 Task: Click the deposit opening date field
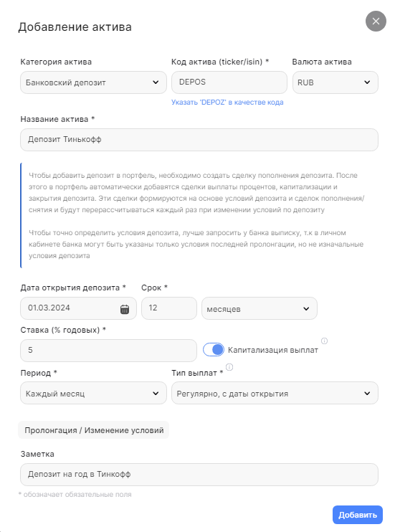click(78, 308)
